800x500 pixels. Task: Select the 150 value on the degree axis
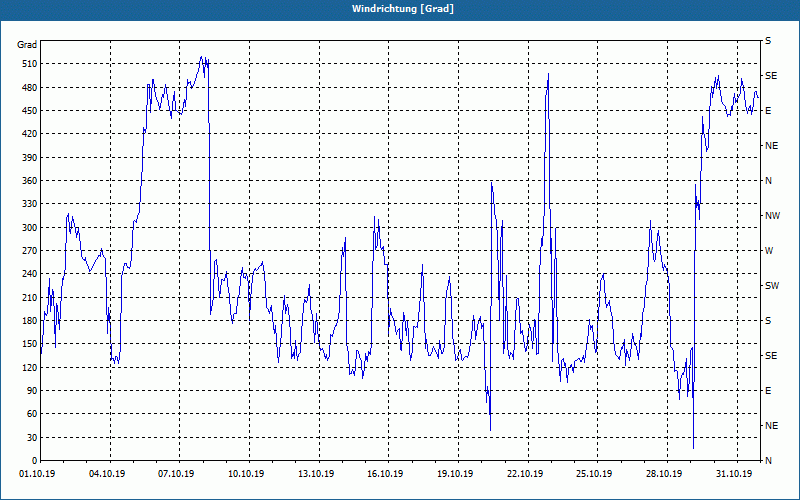(x=30, y=344)
